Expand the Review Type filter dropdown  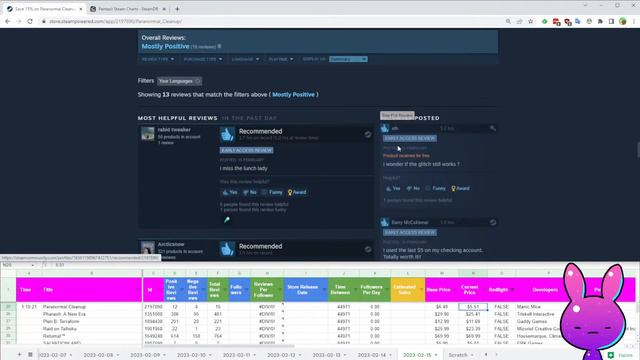pos(158,59)
